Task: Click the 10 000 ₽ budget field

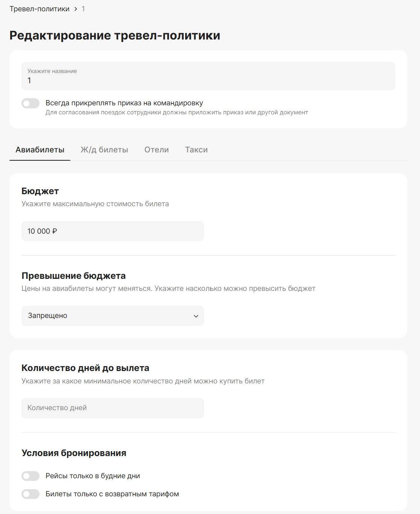Action: tap(113, 231)
